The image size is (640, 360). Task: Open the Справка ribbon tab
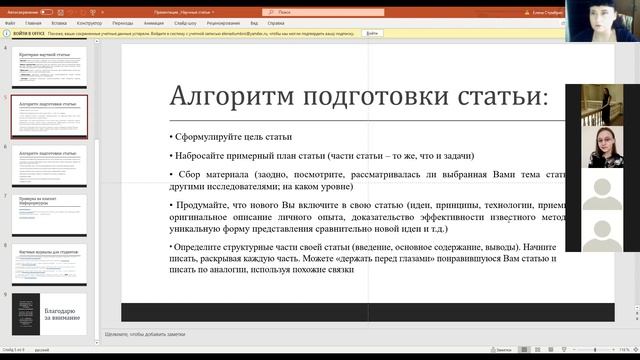(276, 23)
